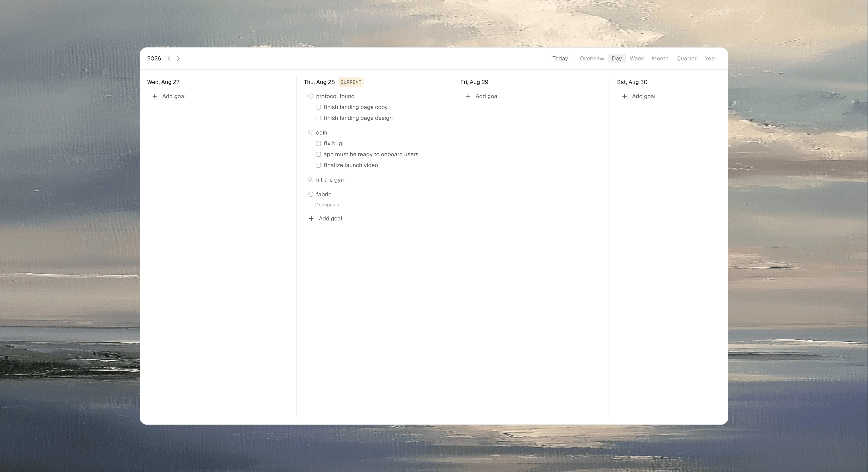Screen dimensions: 868x472
Task: Mark 'hit the gym' circle complete
Action: [x=311, y=180]
